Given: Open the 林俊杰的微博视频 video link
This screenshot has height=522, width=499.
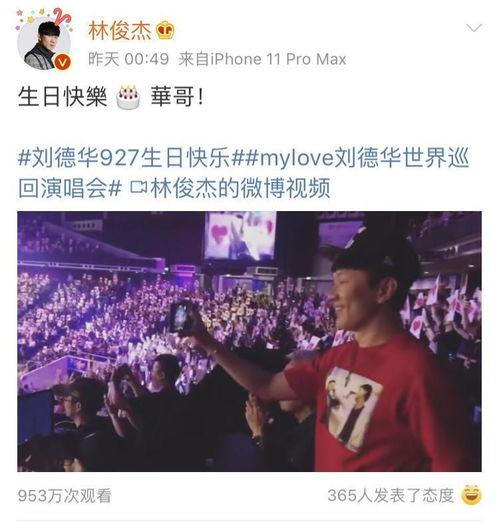Looking at the screenshot, I should coord(240,188).
